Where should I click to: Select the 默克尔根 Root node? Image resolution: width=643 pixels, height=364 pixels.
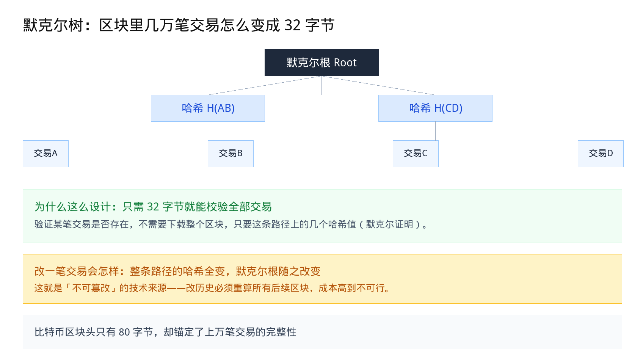pos(321,63)
